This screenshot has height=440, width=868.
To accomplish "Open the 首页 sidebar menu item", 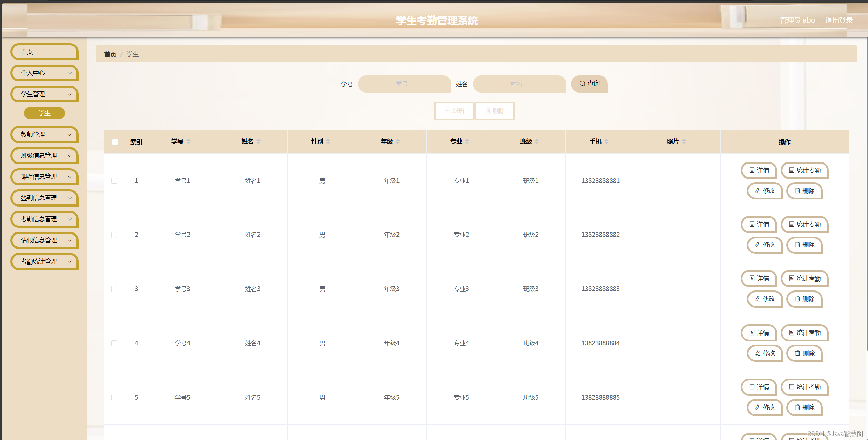I will (x=44, y=52).
